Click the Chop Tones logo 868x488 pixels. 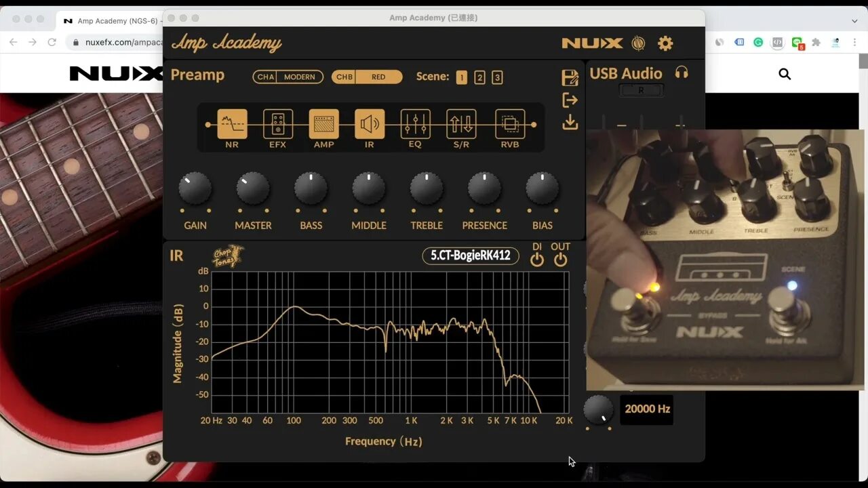[x=229, y=256]
